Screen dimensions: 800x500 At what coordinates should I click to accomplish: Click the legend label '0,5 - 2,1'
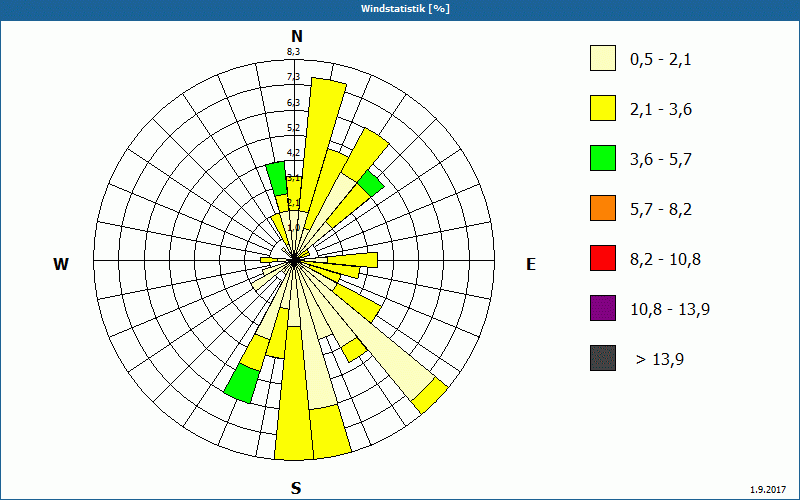[x=661, y=60]
